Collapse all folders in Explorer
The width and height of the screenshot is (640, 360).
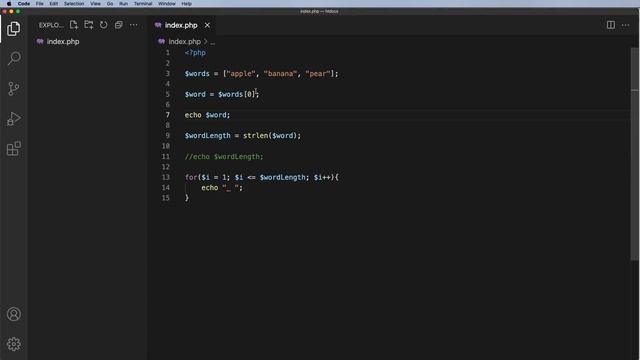coord(118,25)
